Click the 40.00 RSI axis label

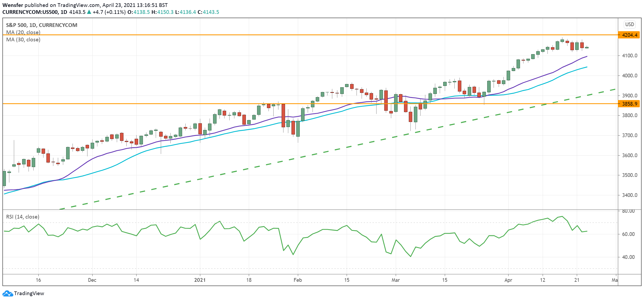point(628,257)
